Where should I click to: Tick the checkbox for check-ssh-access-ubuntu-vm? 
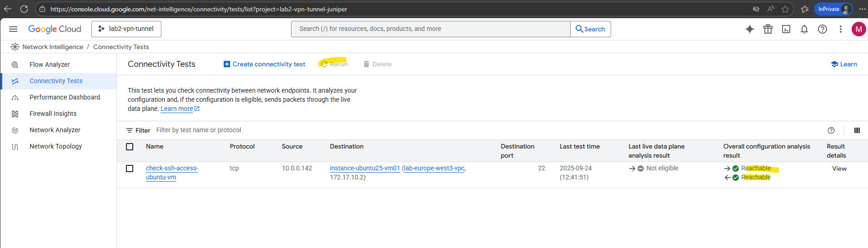[130, 169]
